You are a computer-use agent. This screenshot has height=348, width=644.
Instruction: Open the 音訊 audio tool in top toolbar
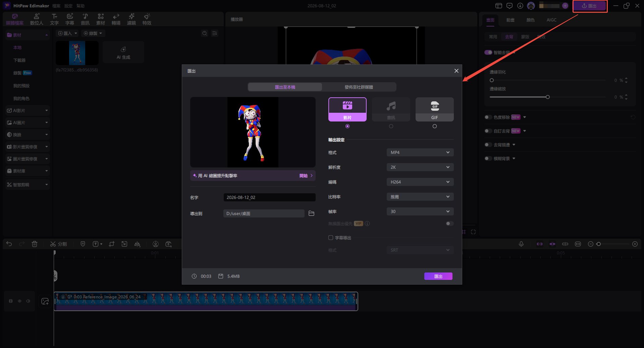(85, 19)
